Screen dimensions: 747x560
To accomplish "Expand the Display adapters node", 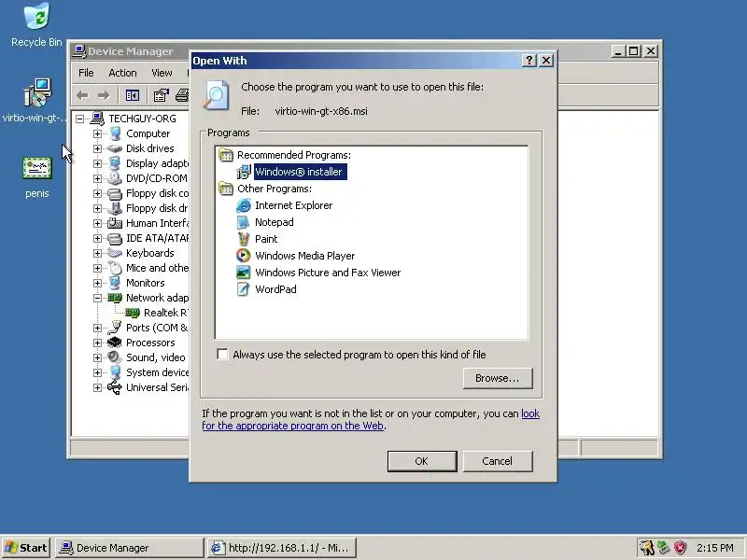I will (97, 163).
